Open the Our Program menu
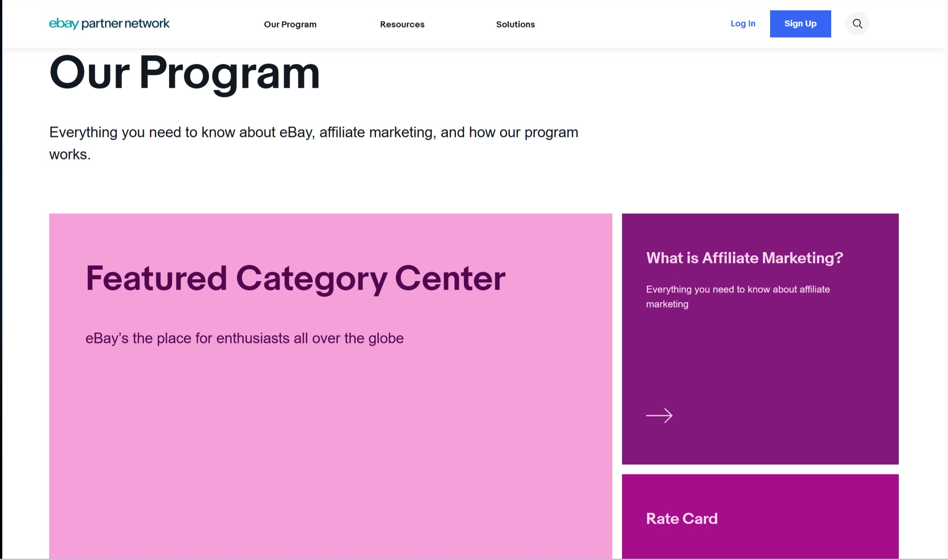The width and height of the screenshot is (948, 560). coord(290,24)
